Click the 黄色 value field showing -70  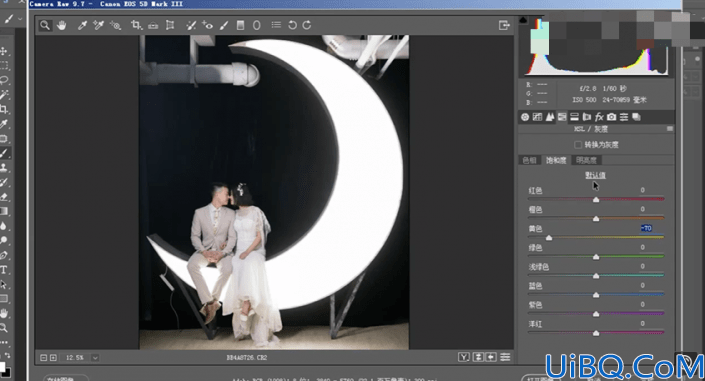click(646, 229)
